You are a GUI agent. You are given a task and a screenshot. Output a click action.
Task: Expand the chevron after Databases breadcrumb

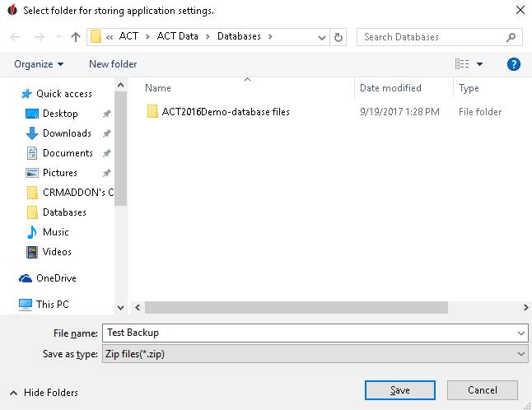click(x=270, y=36)
